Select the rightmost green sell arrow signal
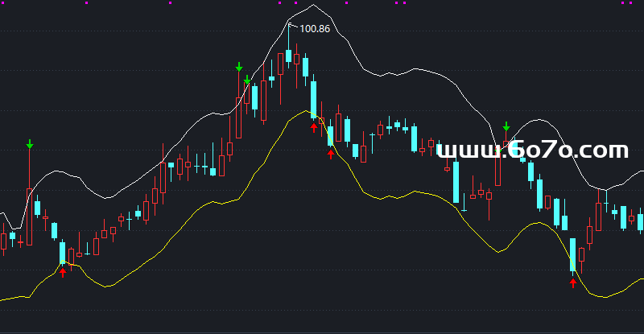 coord(506,126)
